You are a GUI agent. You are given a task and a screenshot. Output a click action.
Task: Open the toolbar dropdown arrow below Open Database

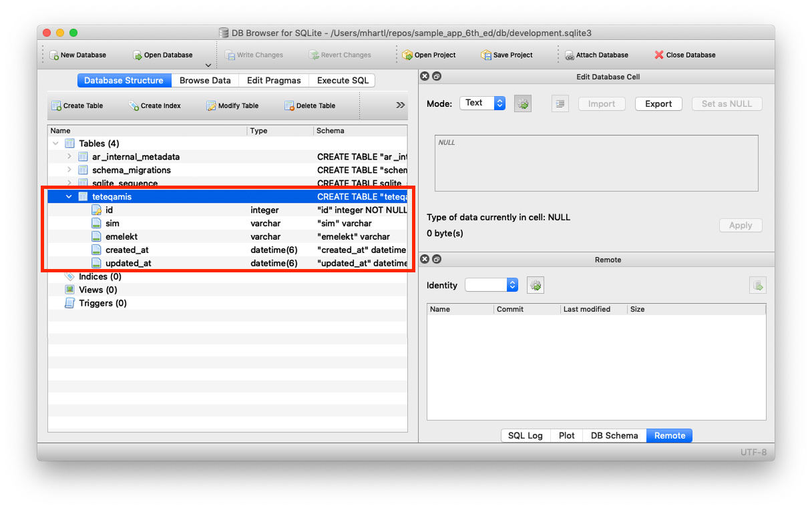[208, 65]
